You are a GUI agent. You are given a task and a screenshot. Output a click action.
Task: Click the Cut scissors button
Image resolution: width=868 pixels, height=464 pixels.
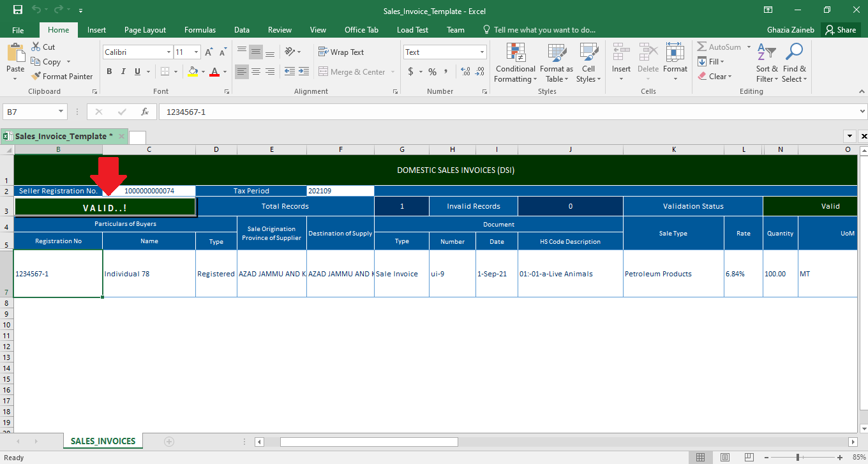click(43, 47)
